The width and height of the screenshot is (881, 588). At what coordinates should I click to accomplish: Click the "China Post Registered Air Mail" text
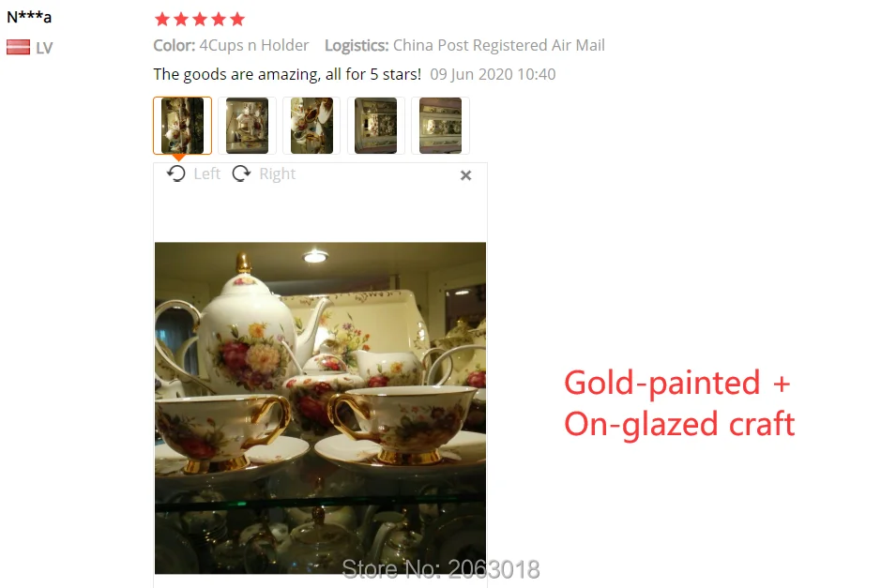tap(499, 46)
